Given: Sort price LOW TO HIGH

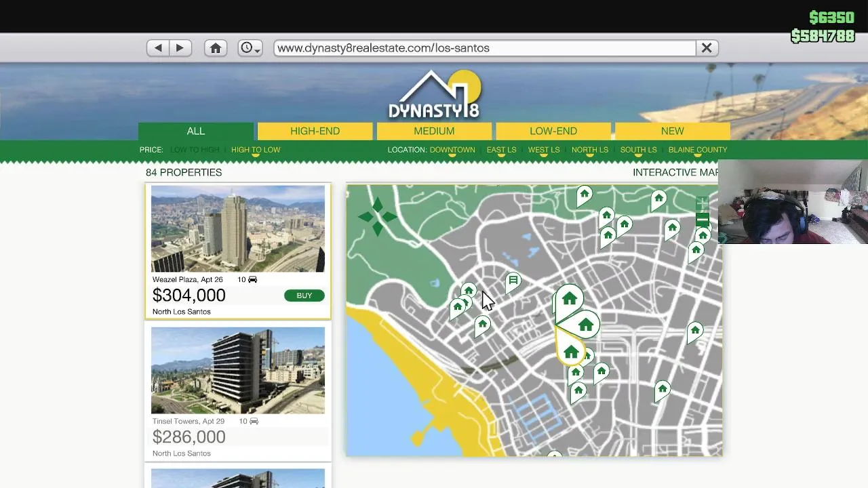Looking at the screenshot, I should pos(195,150).
